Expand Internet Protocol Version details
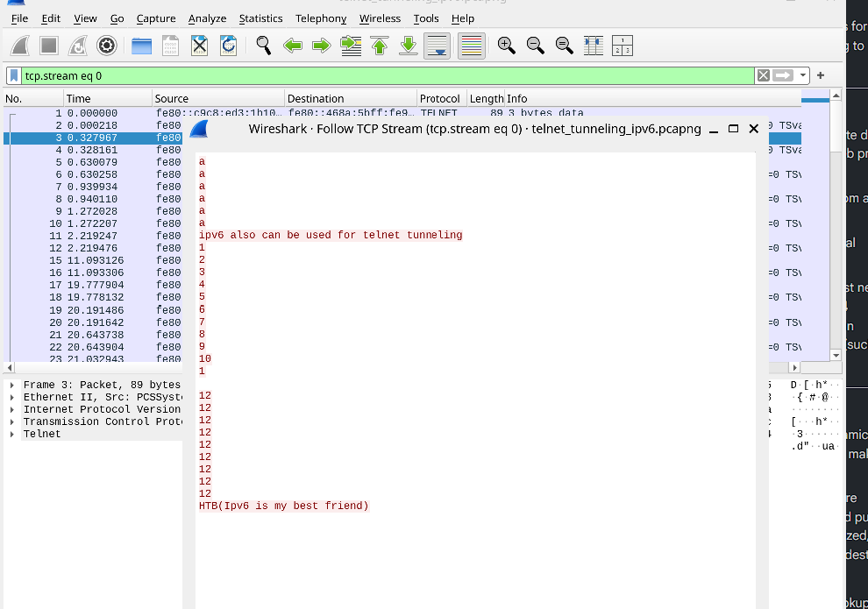Screen dimensions: 868x609 pos(11,409)
